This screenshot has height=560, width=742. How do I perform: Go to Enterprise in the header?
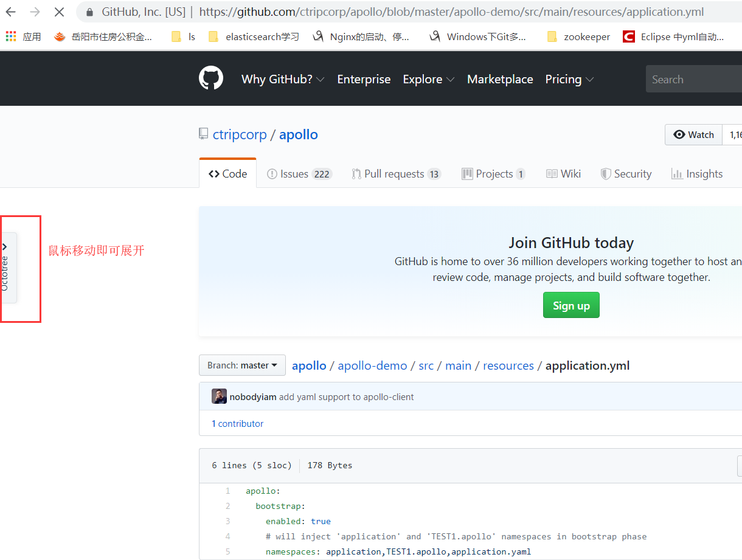(x=364, y=79)
